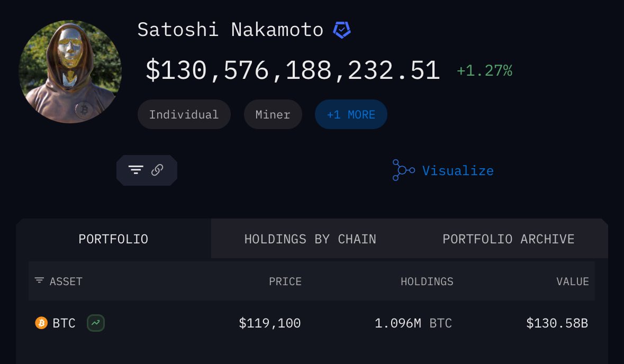The image size is (624, 364).
Task: Click the Satoshi Nakamoto entity name
Action: click(x=230, y=30)
